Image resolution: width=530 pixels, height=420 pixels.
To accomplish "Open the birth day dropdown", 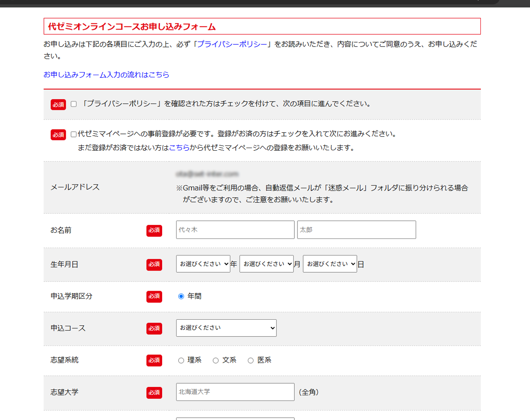I will 330,264.
